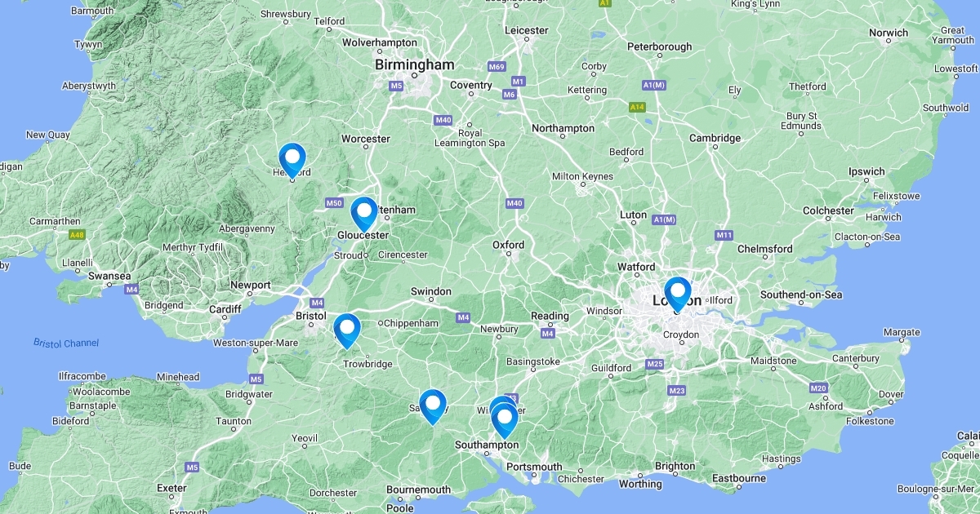This screenshot has width=980, height=514.
Task: Select the blue pin at Gloucester
Action: (364, 214)
